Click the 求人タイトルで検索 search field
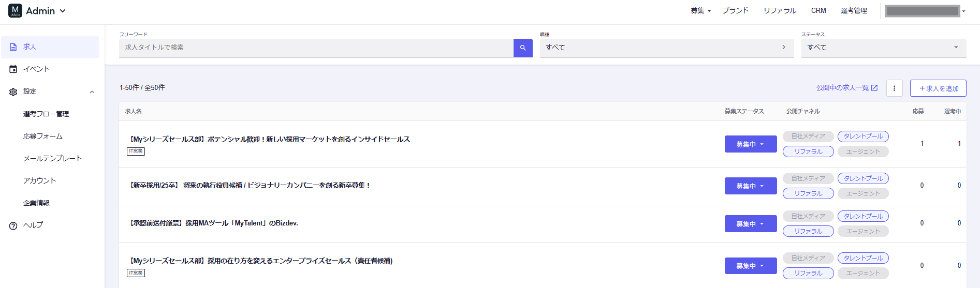Screen dimensions: 980x288 coord(316,48)
